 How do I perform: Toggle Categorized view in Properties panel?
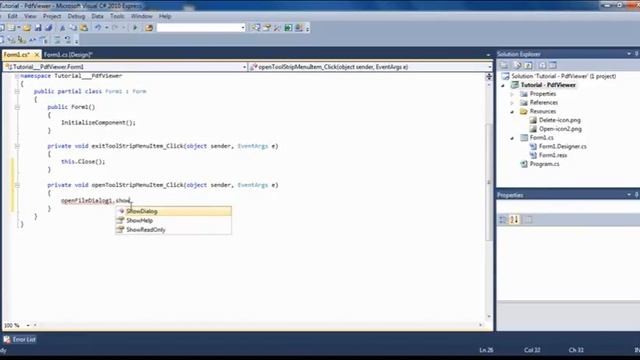click(503, 220)
